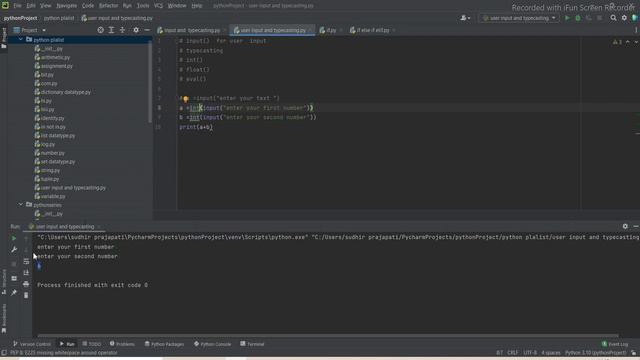640x360 pixels.
Task: Expand all in the Project panel
Action: 111,30
